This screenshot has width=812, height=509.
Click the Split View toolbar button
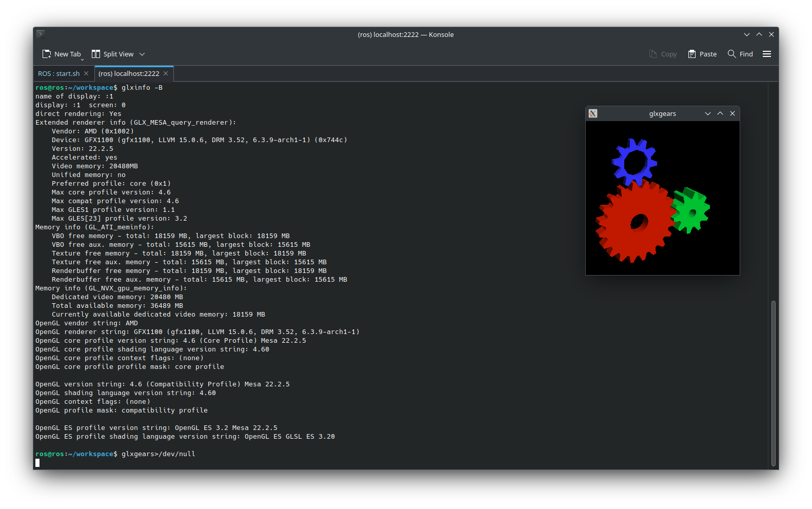[113, 54]
